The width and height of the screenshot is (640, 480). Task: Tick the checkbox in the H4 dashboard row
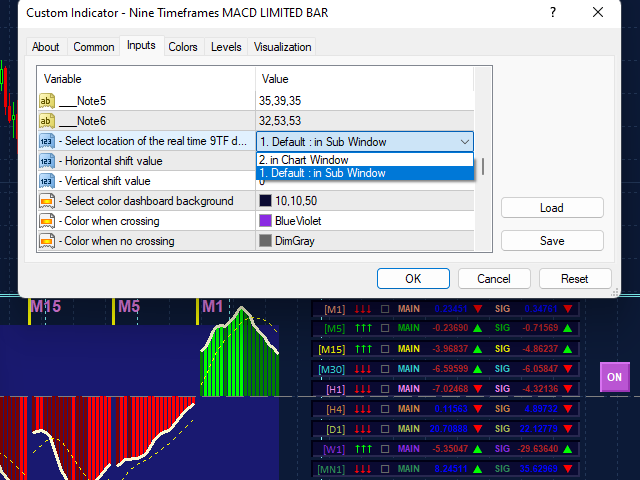385,408
